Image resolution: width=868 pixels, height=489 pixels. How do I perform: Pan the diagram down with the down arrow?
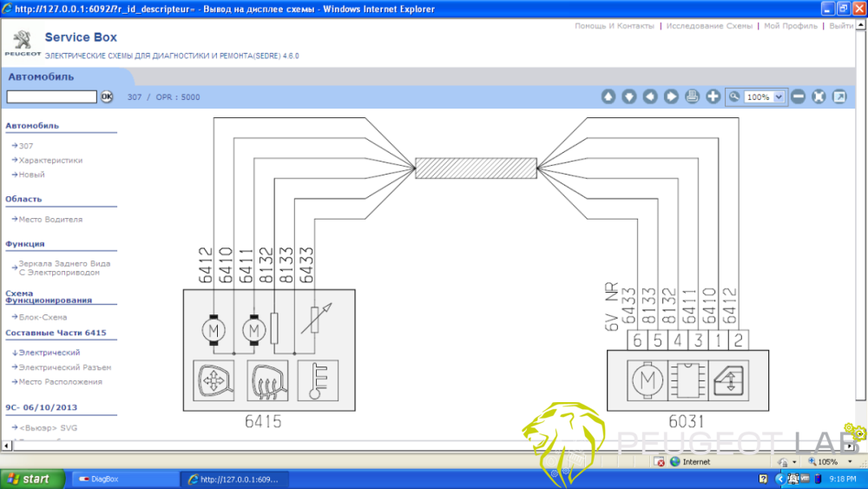[629, 96]
